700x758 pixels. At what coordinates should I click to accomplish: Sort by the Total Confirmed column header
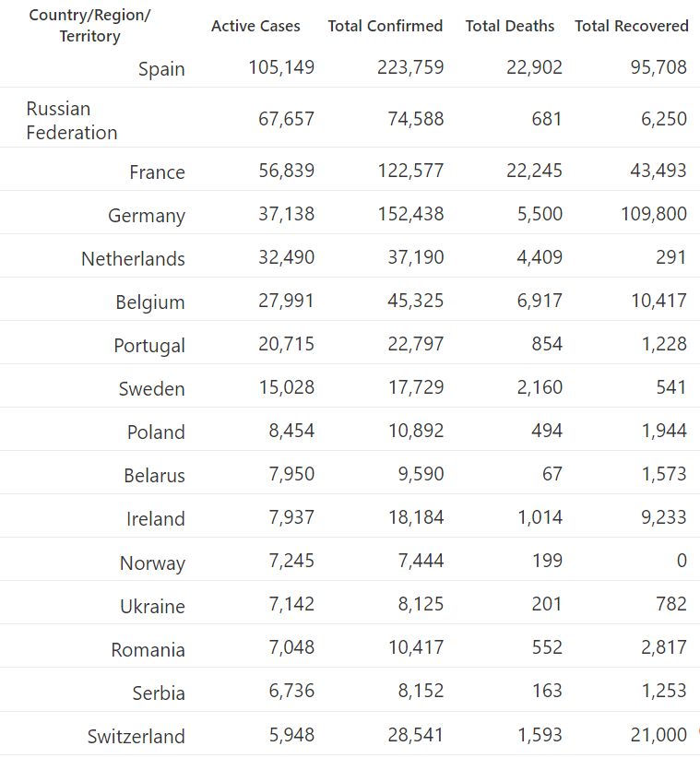pos(386,26)
